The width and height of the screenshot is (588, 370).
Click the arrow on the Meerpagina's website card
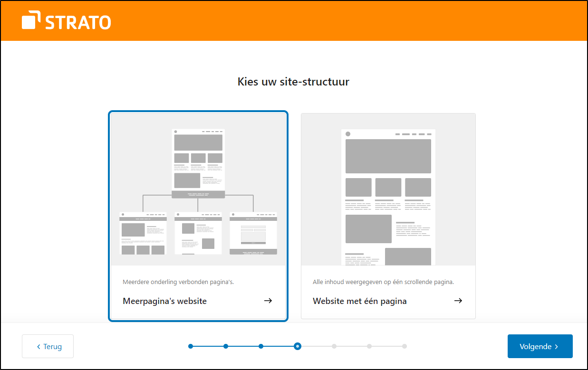click(268, 301)
